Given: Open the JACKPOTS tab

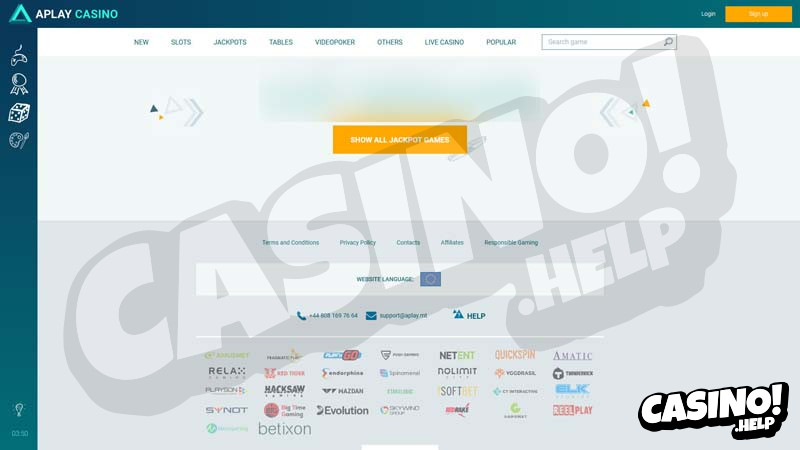Looking at the screenshot, I should (230, 42).
